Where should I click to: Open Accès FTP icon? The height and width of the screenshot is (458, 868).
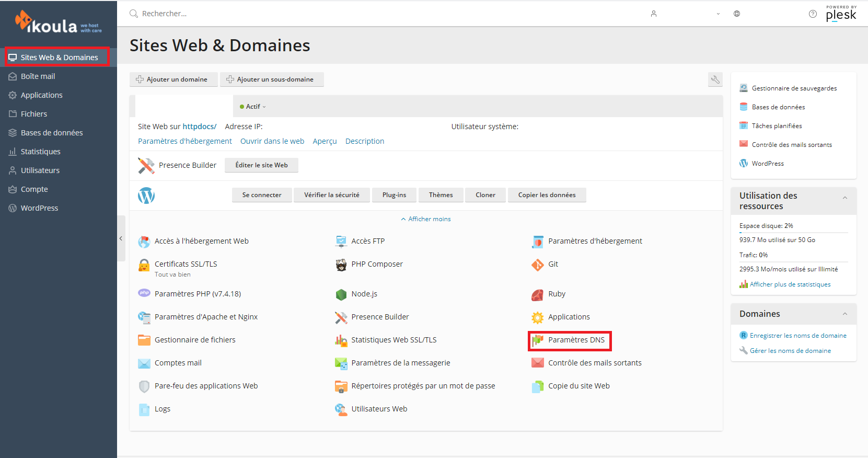tap(341, 242)
